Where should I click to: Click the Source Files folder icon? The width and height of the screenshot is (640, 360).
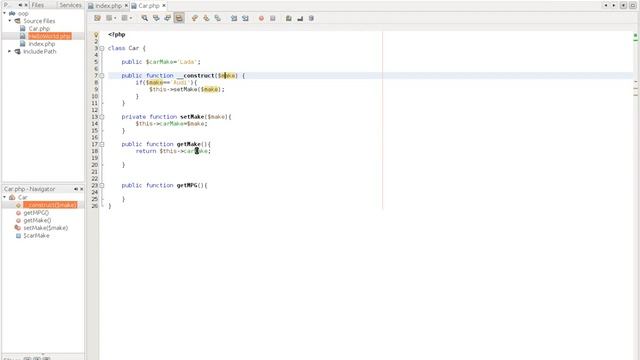pos(18,20)
